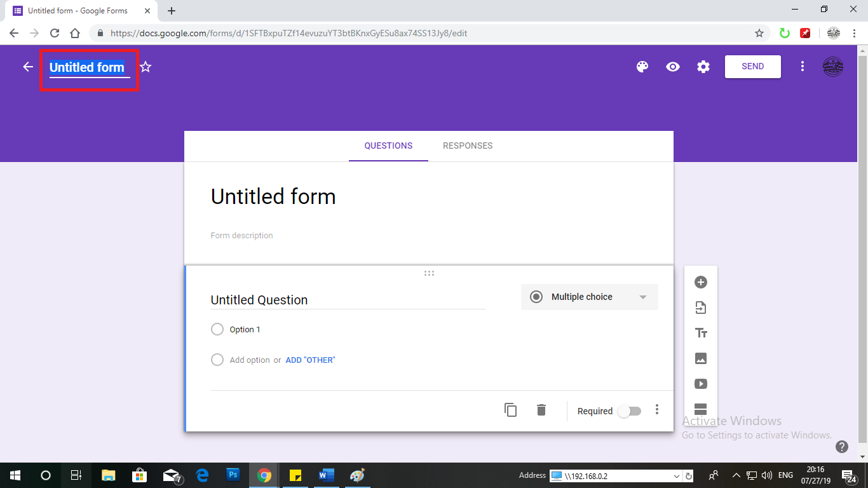Select the Option 1 radio button
This screenshot has width=868, height=488.
(x=217, y=329)
